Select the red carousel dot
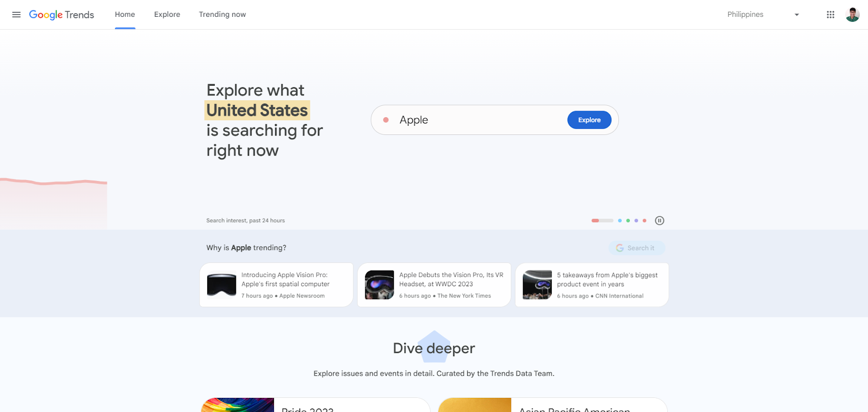Image resolution: width=868 pixels, height=412 pixels. click(644, 221)
